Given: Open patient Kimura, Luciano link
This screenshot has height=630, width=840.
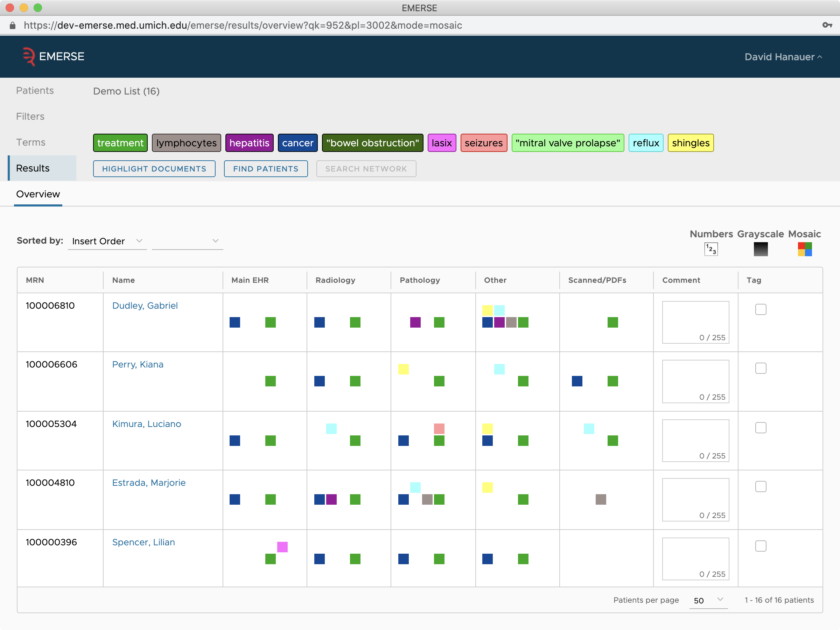Looking at the screenshot, I should (147, 424).
